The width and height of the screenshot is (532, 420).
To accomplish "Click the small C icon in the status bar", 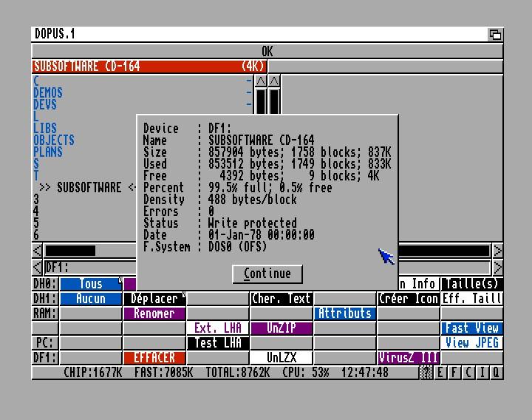I will (468, 373).
